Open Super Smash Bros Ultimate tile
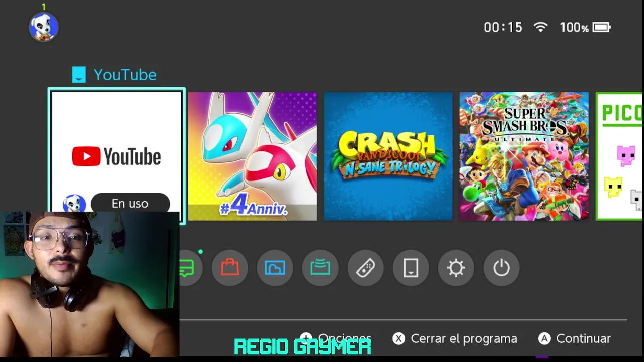The height and width of the screenshot is (362, 644). [524, 156]
